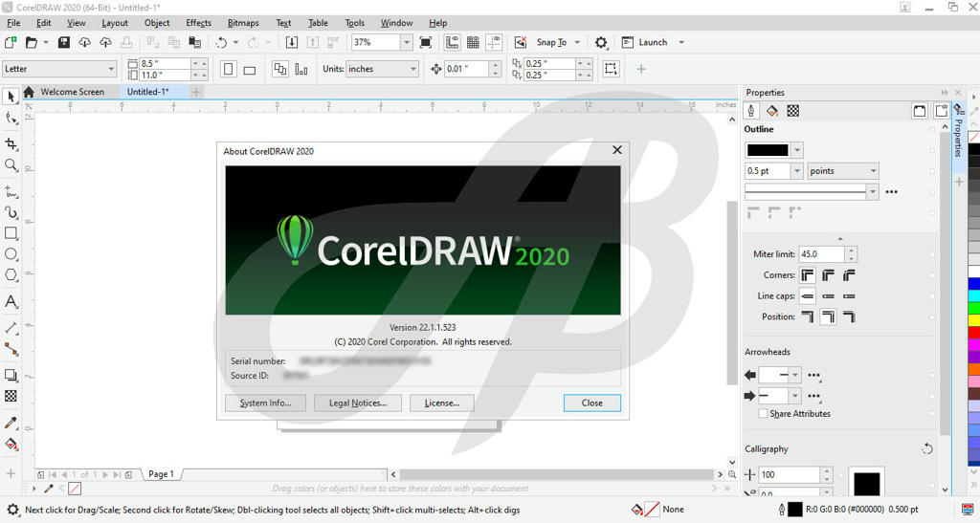Click the yellow swatch in color palette
This screenshot has width=980, height=523.
point(973,320)
